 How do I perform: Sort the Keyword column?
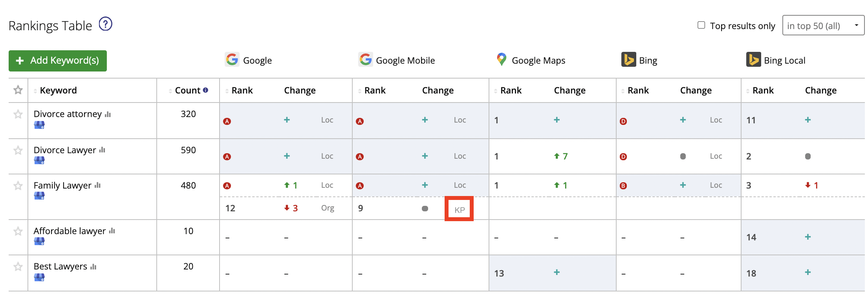(35, 90)
